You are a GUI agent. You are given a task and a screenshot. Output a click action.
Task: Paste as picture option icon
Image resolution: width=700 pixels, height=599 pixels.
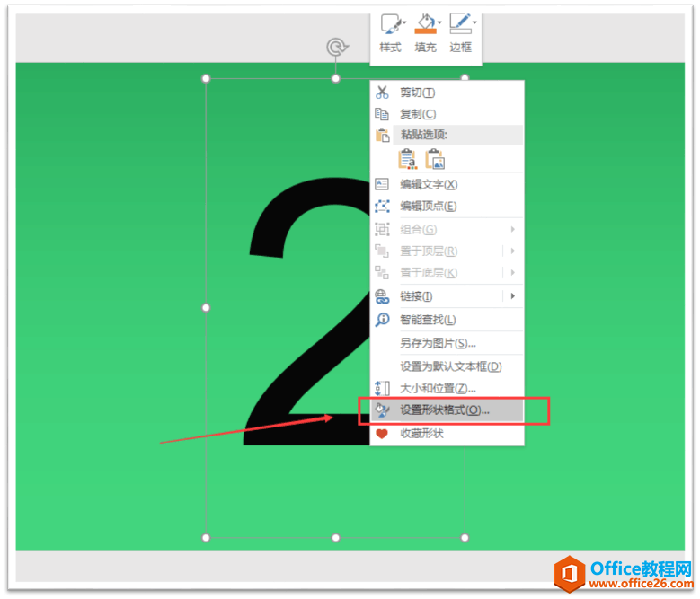pos(435,159)
